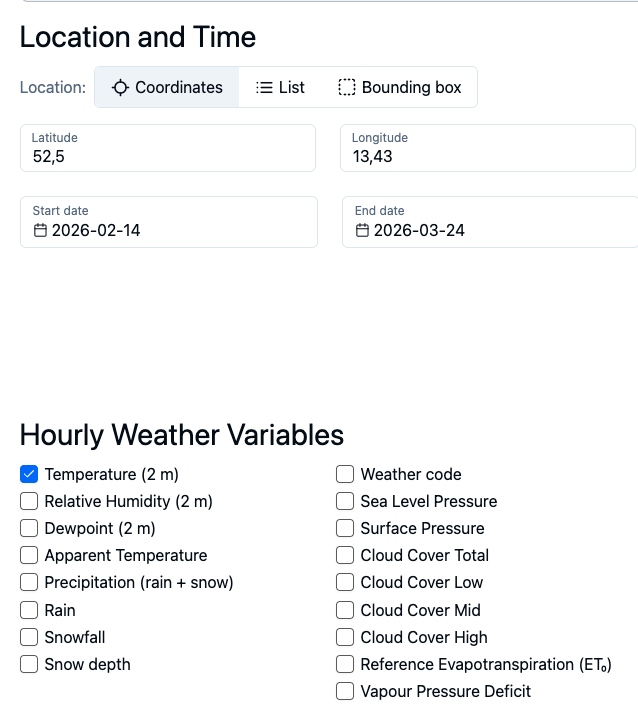The image size is (638, 727).
Task: Click the List lines icon
Action: (264, 87)
